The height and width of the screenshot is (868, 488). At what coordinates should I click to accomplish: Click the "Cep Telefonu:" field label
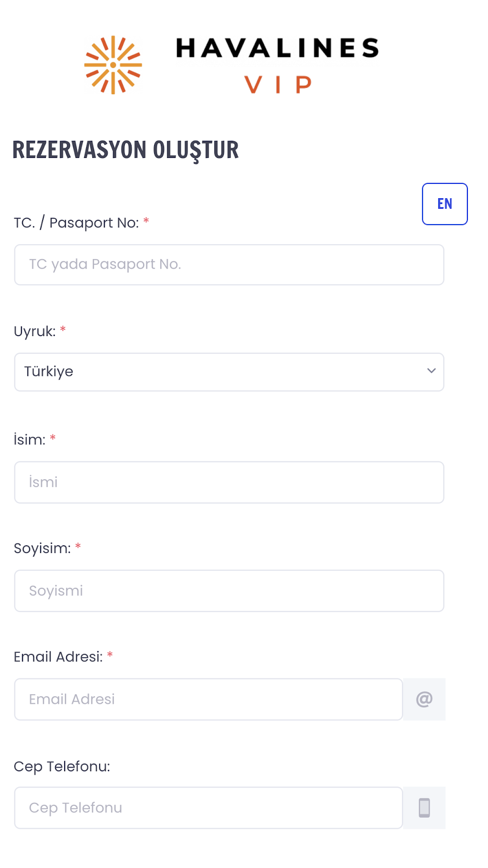pos(62,767)
